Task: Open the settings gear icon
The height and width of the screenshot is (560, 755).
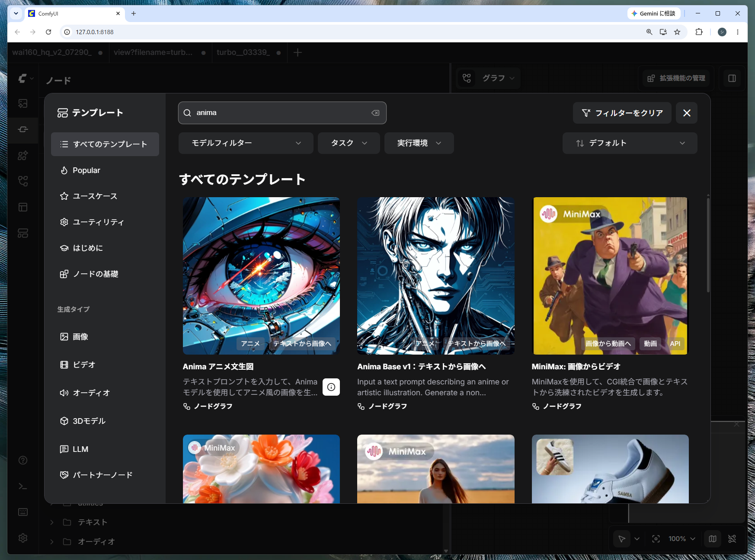Action: [x=23, y=538]
